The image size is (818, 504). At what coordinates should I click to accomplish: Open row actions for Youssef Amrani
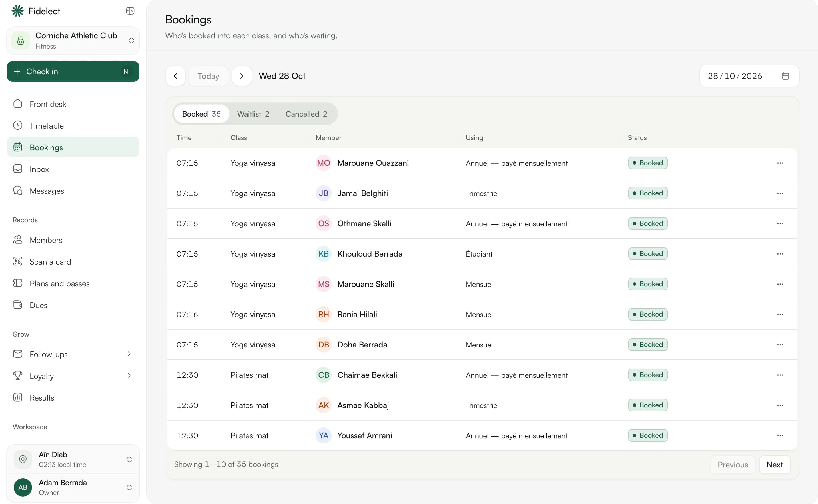point(780,436)
